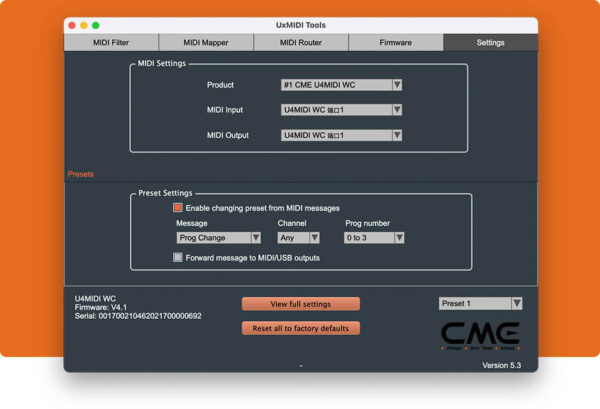Click the Version 5.3 label

click(x=501, y=365)
